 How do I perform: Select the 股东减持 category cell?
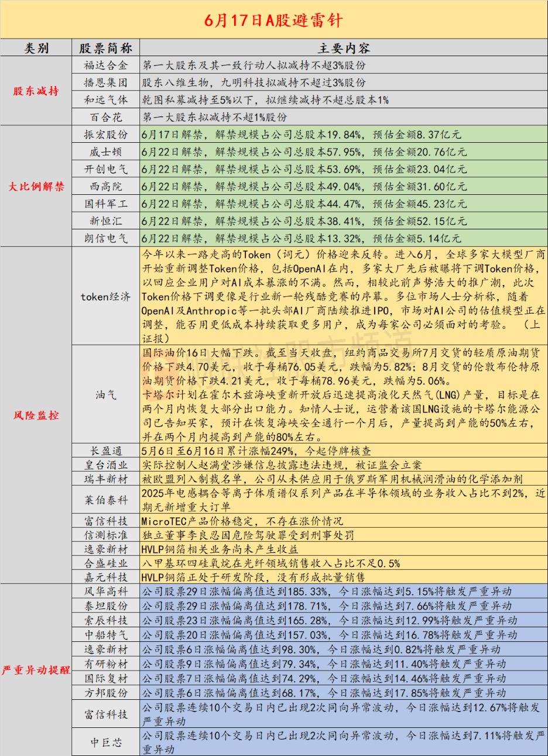(36, 91)
